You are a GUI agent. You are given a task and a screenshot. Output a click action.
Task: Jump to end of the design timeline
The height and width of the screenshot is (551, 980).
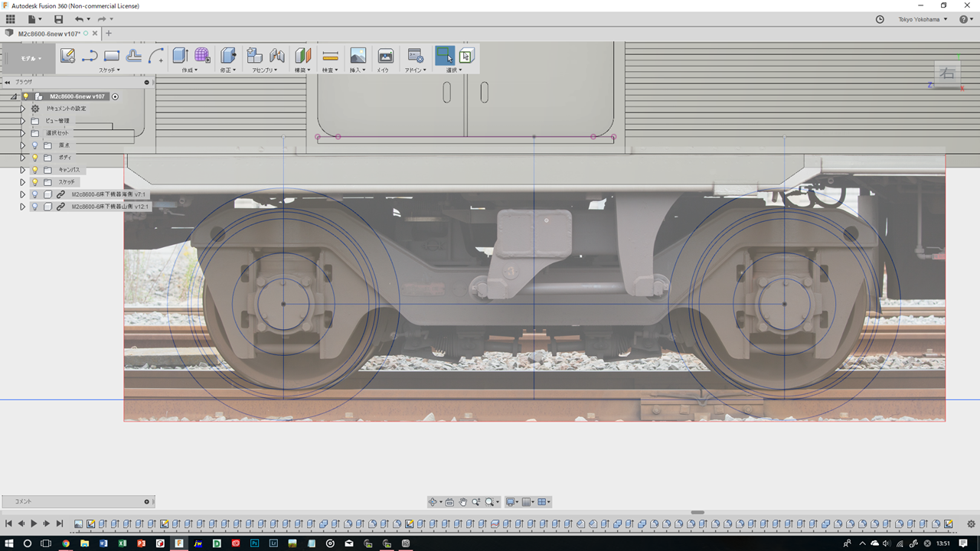(x=60, y=524)
